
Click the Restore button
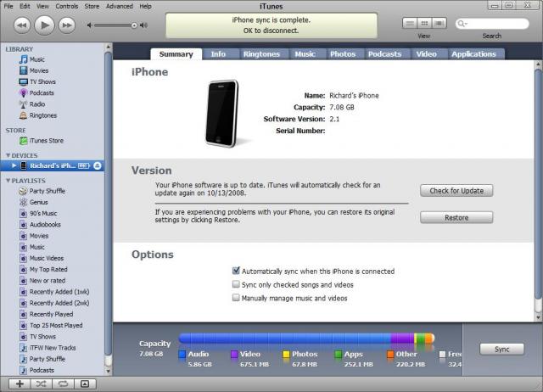point(456,218)
